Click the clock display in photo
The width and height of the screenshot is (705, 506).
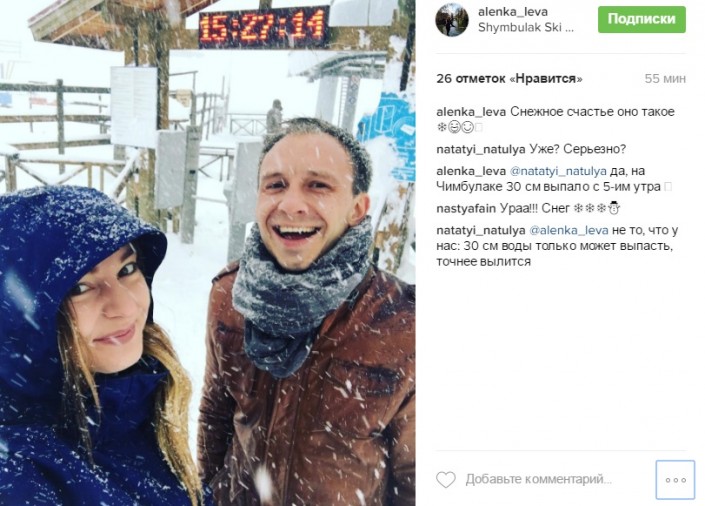264,26
